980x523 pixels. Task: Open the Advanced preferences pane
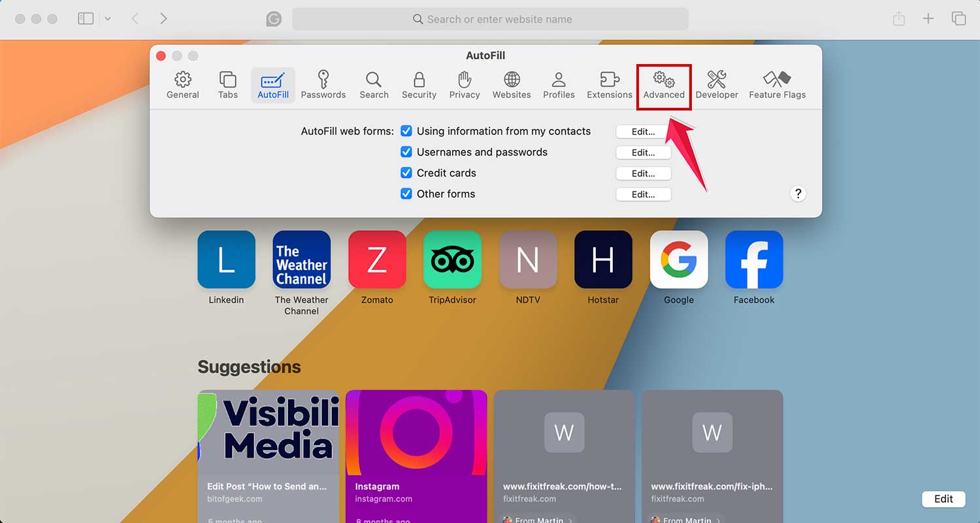click(663, 84)
